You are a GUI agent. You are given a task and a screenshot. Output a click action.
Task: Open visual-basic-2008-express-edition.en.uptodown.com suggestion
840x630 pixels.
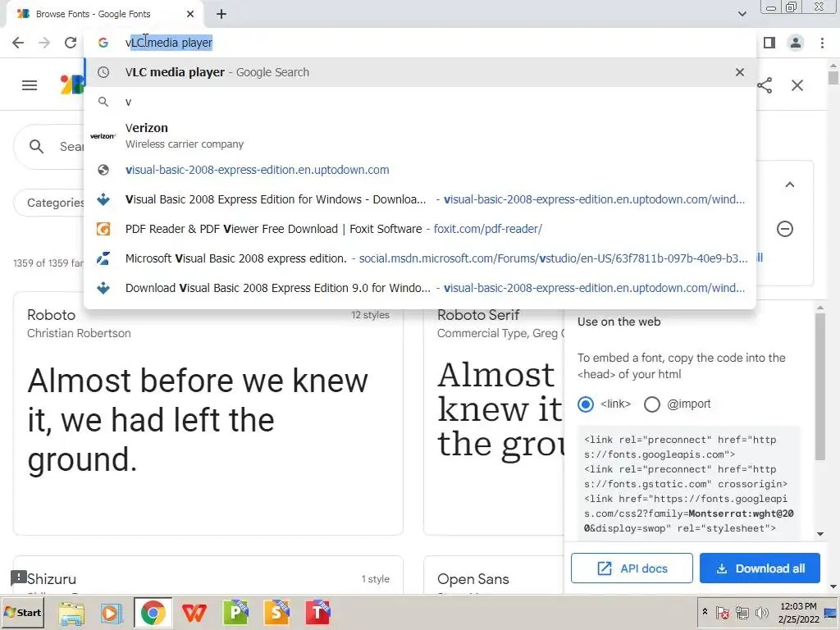[420, 170]
